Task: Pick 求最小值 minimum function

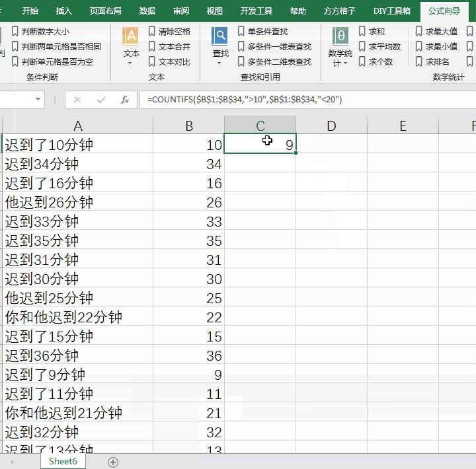Action: pyautogui.click(x=436, y=46)
